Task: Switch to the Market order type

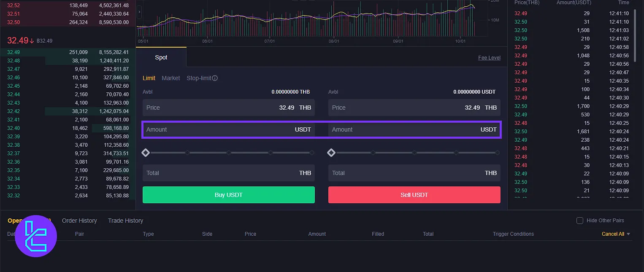Action: (x=170, y=78)
